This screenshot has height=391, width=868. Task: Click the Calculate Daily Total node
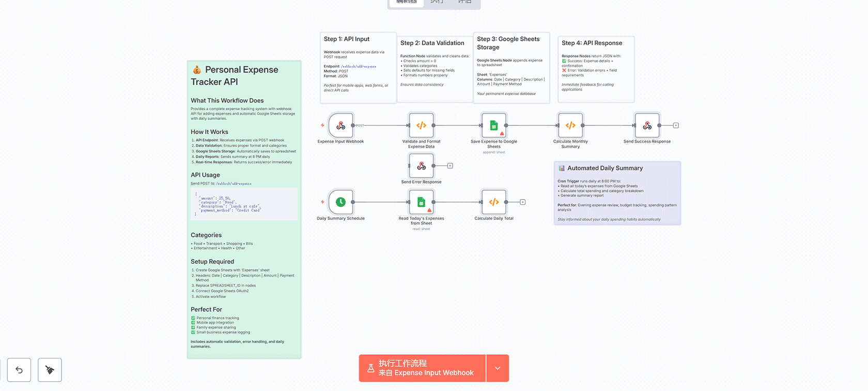pos(493,202)
